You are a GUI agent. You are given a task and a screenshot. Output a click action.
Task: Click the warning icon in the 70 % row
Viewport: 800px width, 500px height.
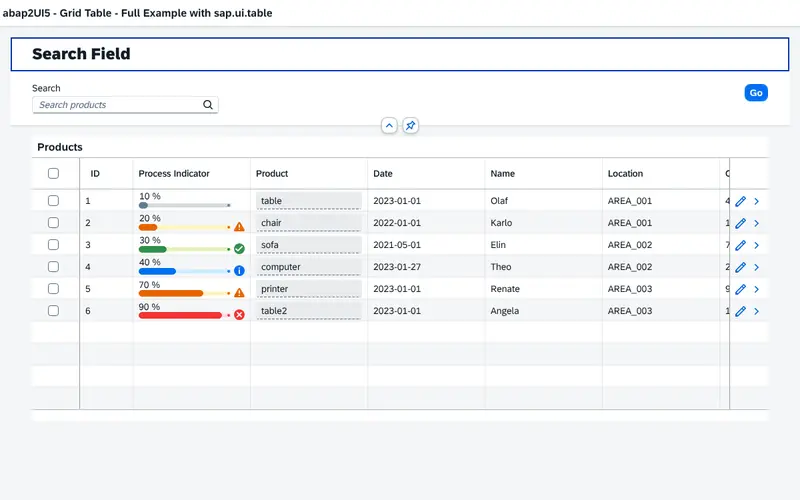pos(239,293)
